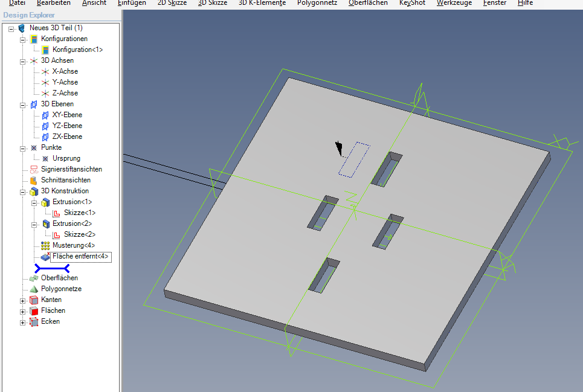Open the Datei menu

(x=17, y=3)
